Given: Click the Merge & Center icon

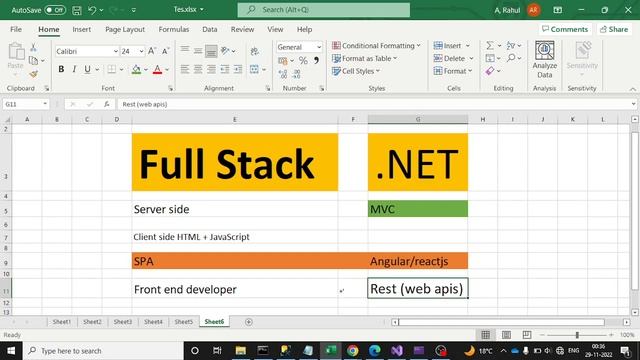Looking at the screenshot, I should pos(254,69).
